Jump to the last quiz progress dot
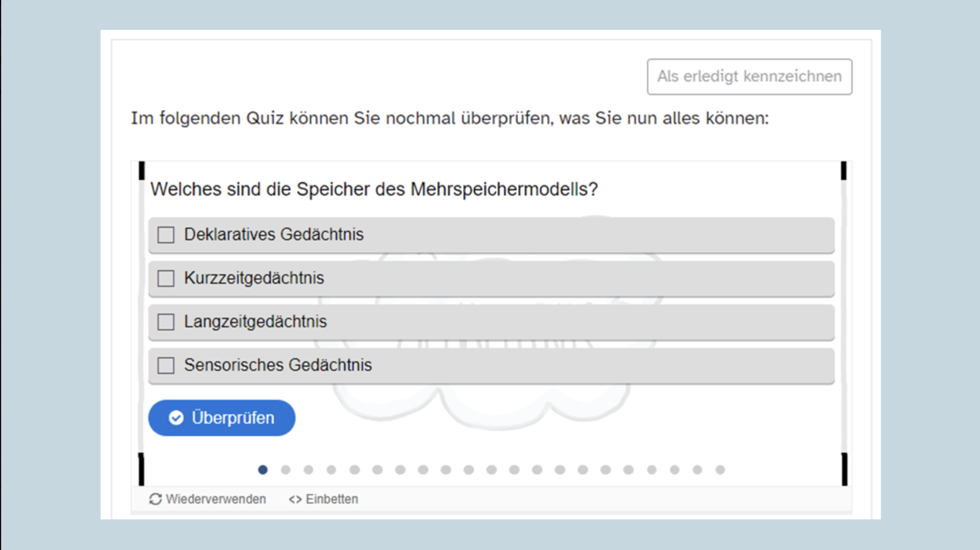980x550 pixels. (720, 470)
